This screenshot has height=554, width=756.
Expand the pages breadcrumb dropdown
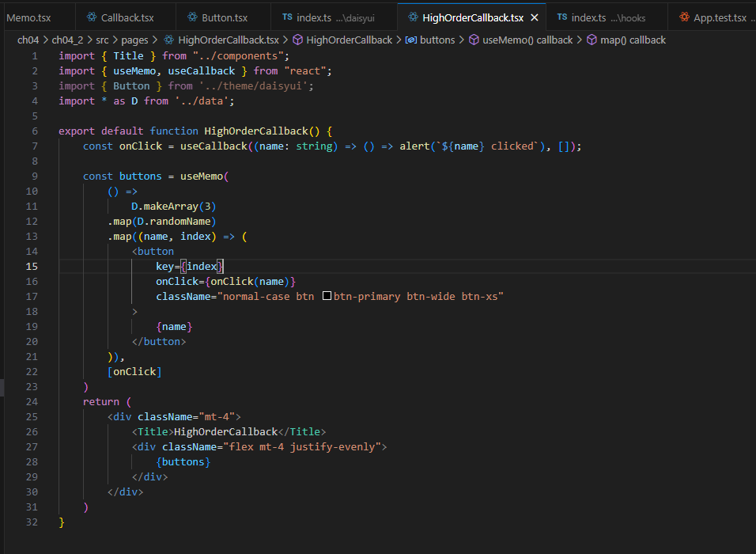(134, 40)
